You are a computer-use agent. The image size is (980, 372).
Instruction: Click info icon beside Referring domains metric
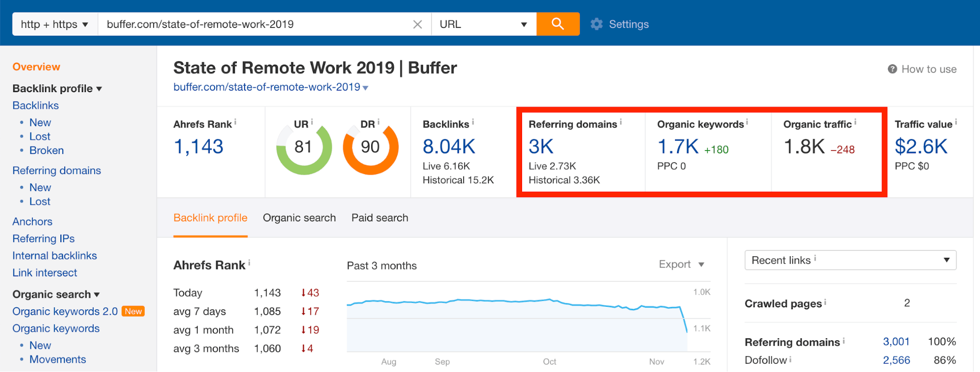click(x=621, y=122)
